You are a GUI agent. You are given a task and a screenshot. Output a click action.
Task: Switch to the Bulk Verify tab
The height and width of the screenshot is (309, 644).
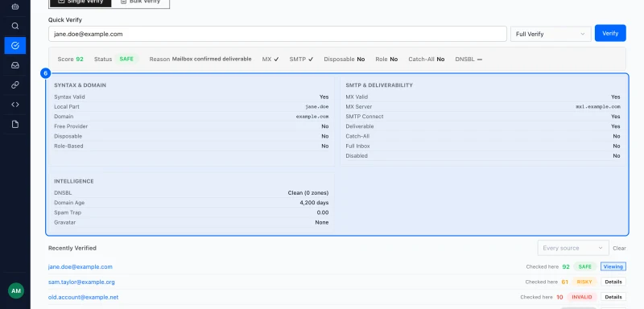[140, 2]
